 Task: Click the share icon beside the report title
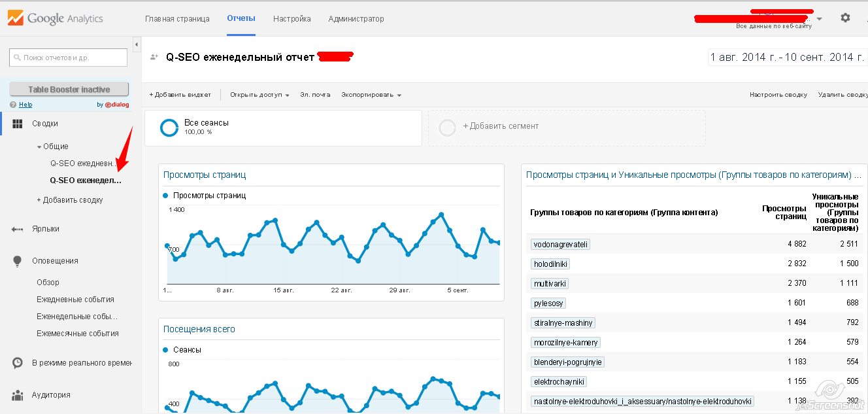coord(154,58)
